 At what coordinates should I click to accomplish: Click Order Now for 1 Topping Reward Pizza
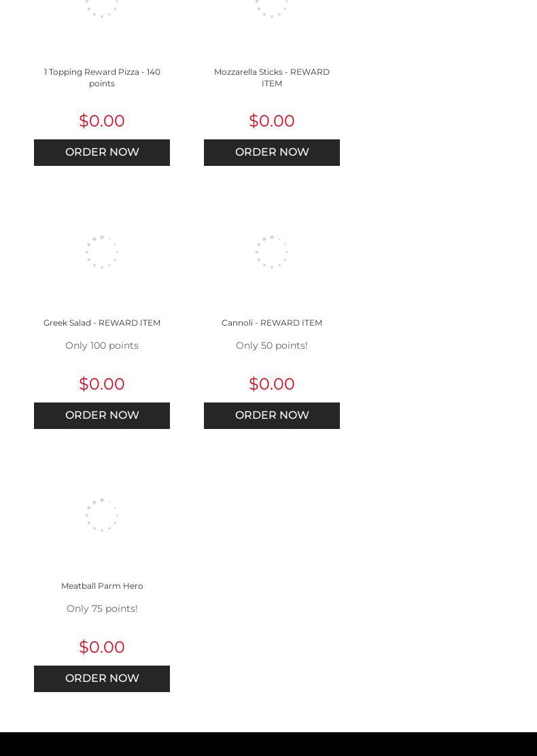[102, 152]
